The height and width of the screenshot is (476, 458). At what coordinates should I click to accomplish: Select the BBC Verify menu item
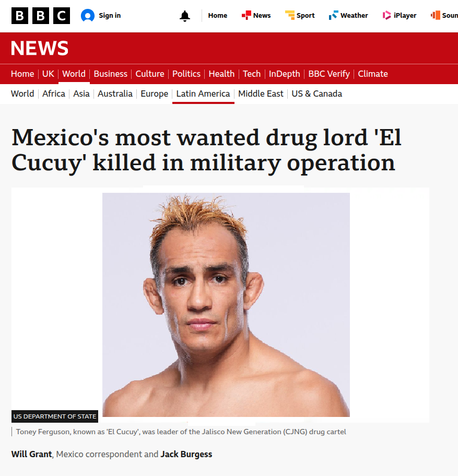(329, 74)
